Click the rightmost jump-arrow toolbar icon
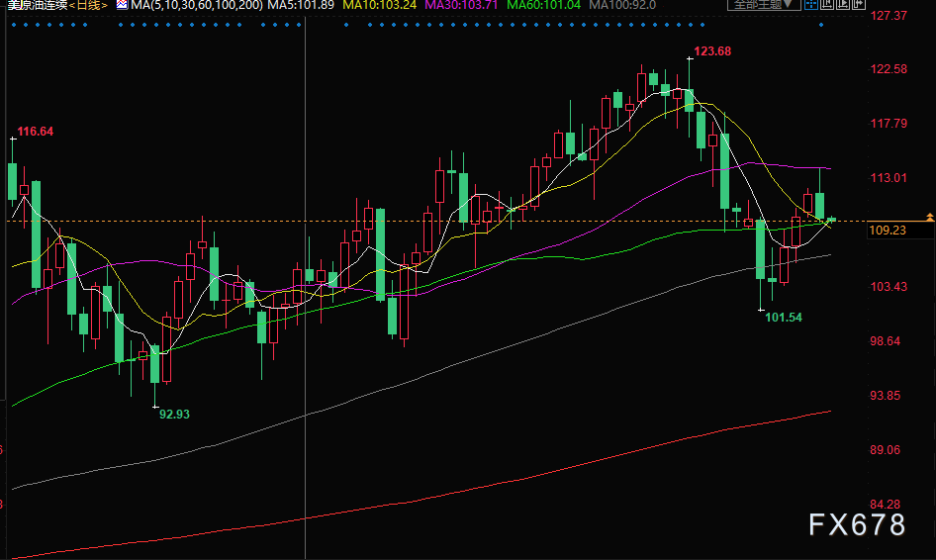 click(859, 4)
